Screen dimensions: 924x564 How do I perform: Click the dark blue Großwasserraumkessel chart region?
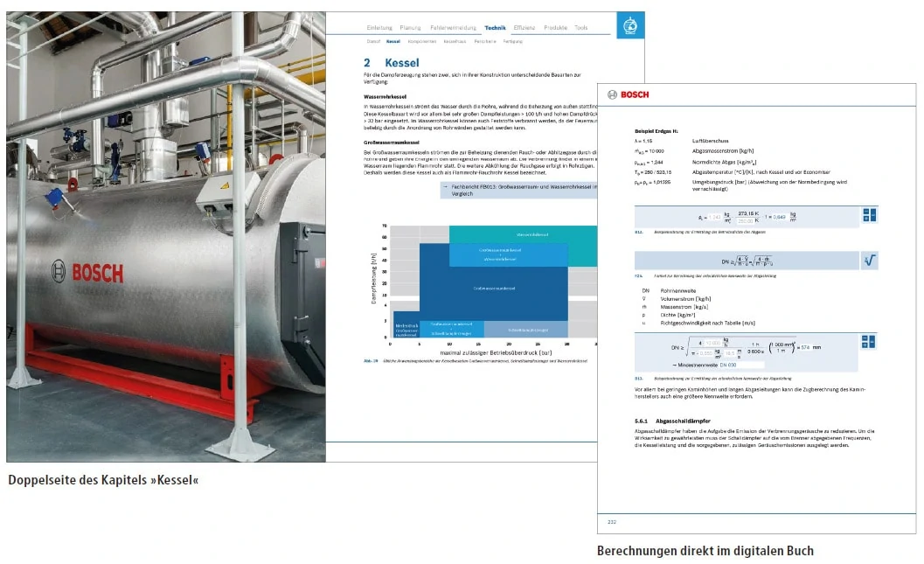494,288
